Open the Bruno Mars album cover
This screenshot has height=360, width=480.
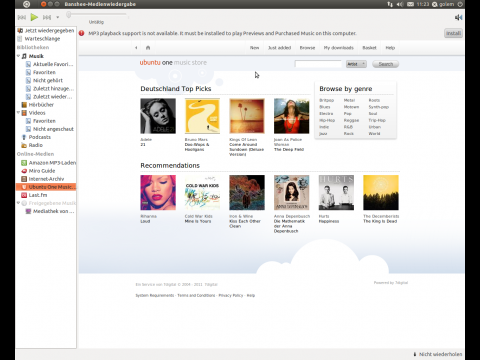pyautogui.click(x=202, y=116)
